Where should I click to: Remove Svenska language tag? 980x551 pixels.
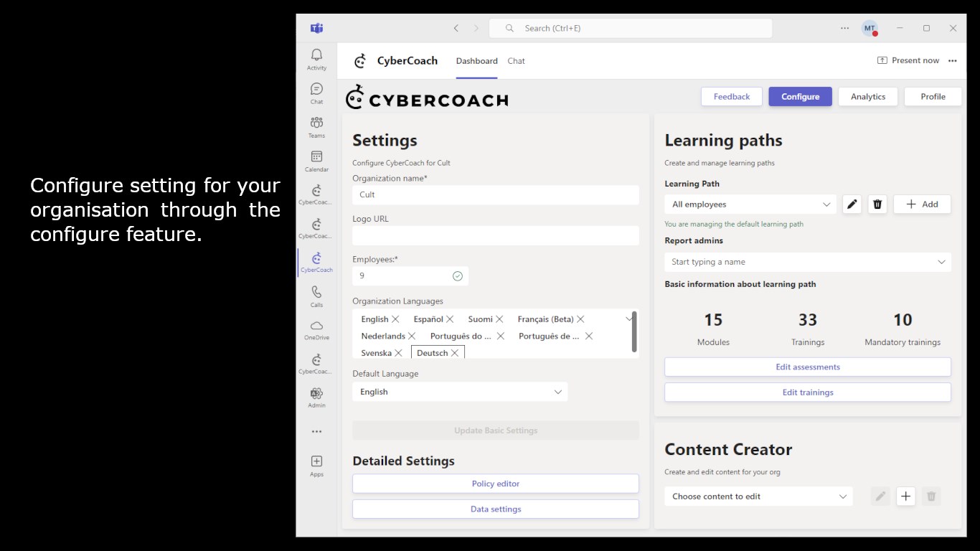pos(398,353)
